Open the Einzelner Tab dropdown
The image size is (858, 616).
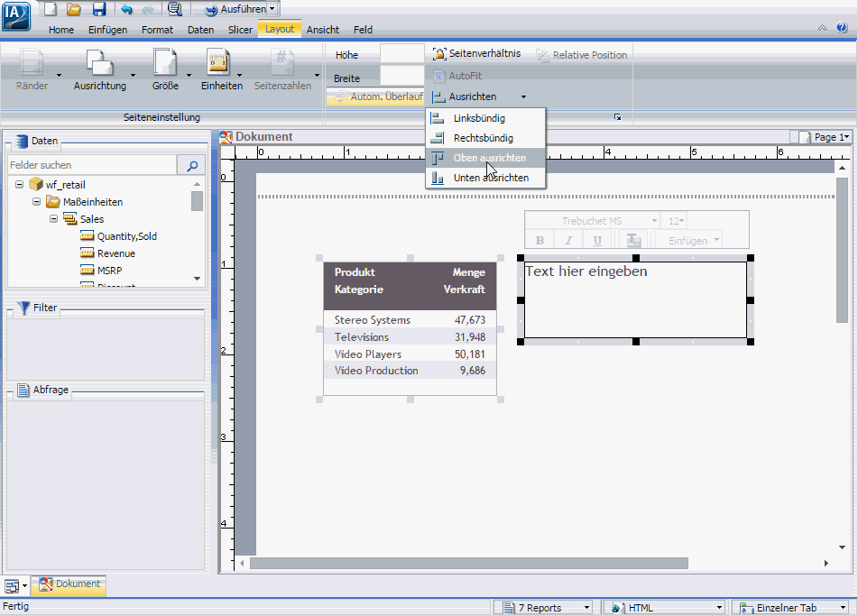[x=792, y=608]
